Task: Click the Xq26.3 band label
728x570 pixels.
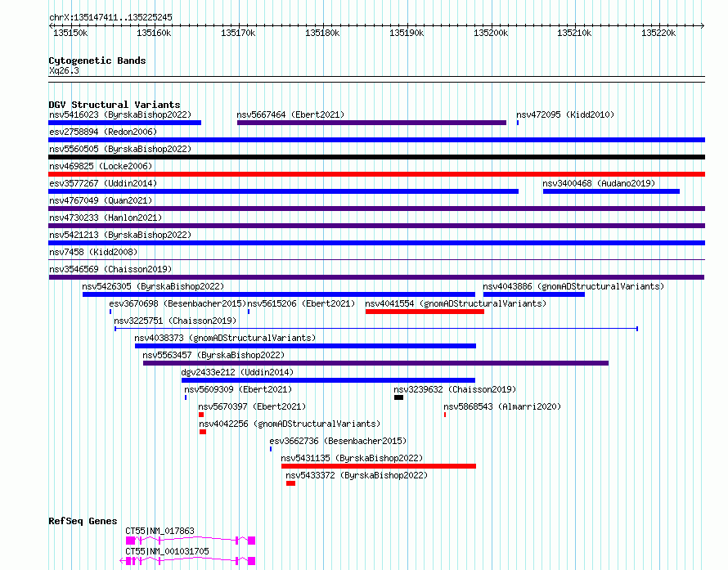Action: pos(64,70)
